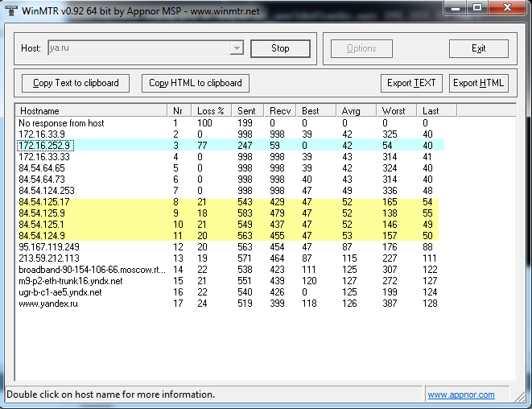
Task: Click Copy HTML to clipboard button
Action: (x=196, y=83)
